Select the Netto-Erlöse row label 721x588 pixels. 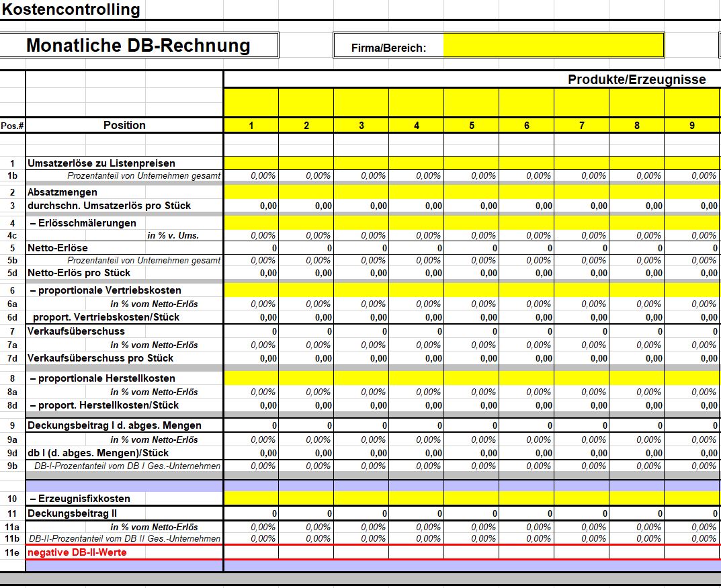point(58,248)
